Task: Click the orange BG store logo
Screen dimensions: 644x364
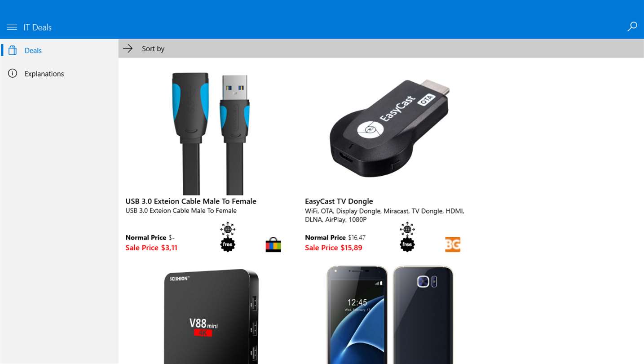Action: click(453, 244)
